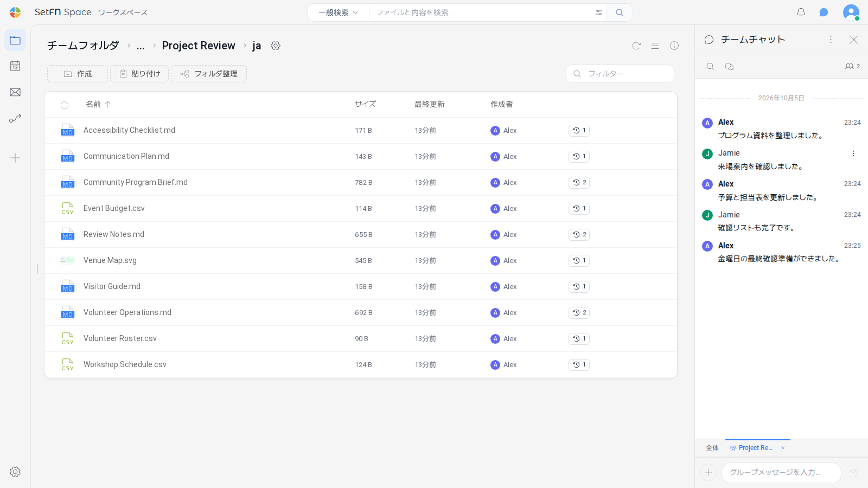Open version history of Review Notes.md
Screen dimensions: 868x488
(x=579, y=235)
